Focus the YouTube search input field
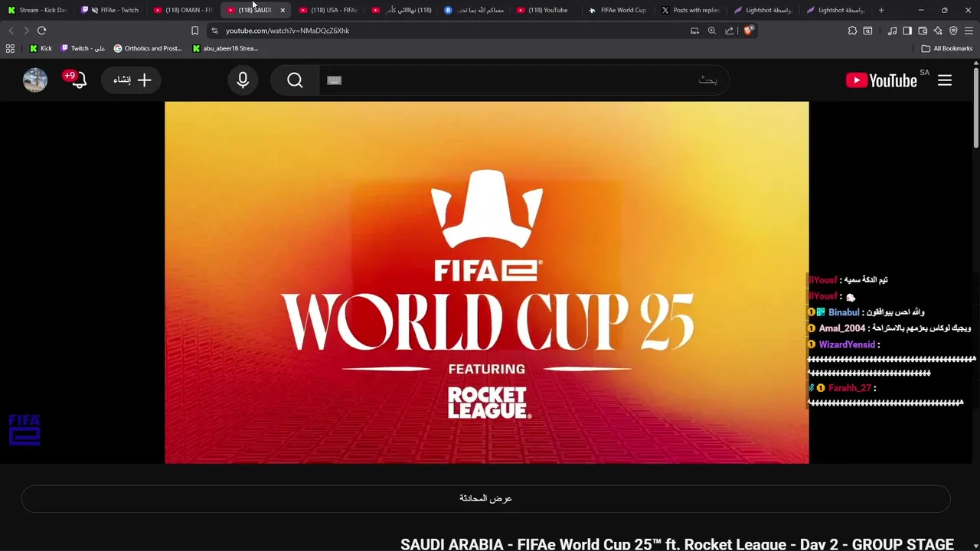The image size is (980, 551). tap(524, 80)
